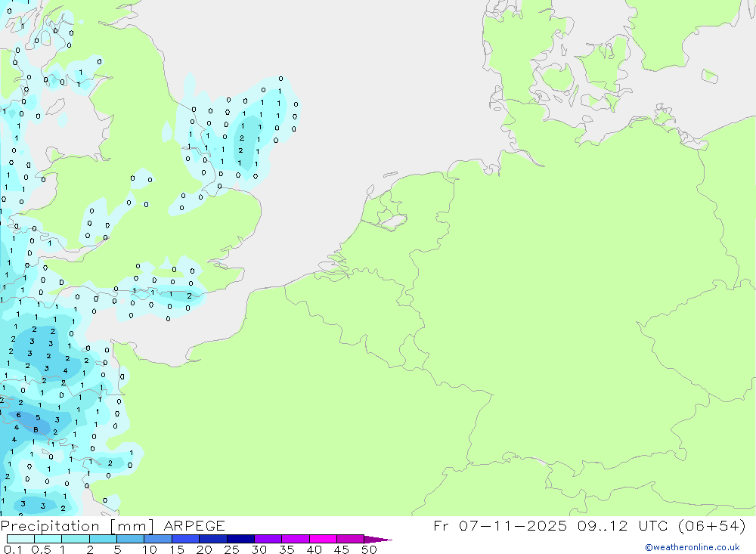Select the 45–50 mm legend color swatch
This screenshot has width=756, height=554.
[350, 539]
